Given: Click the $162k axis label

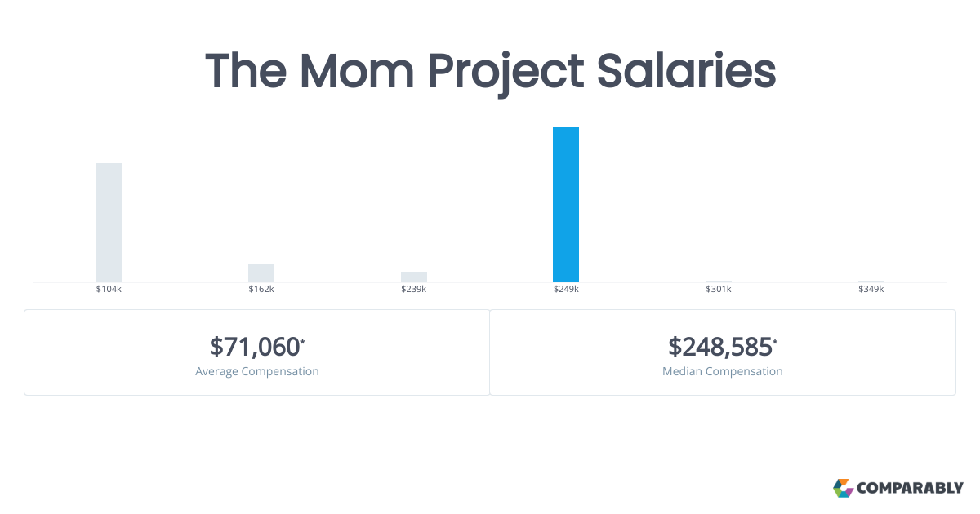Looking at the screenshot, I should click(261, 290).
